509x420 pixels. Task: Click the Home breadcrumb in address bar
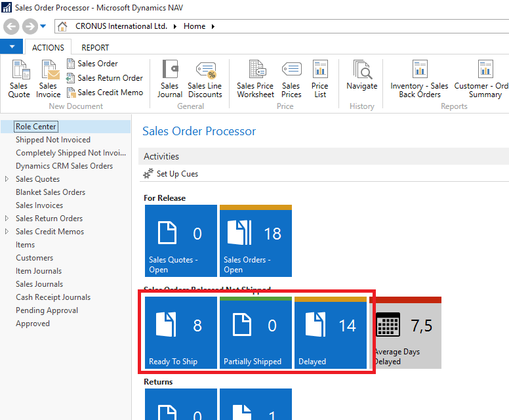194,26
